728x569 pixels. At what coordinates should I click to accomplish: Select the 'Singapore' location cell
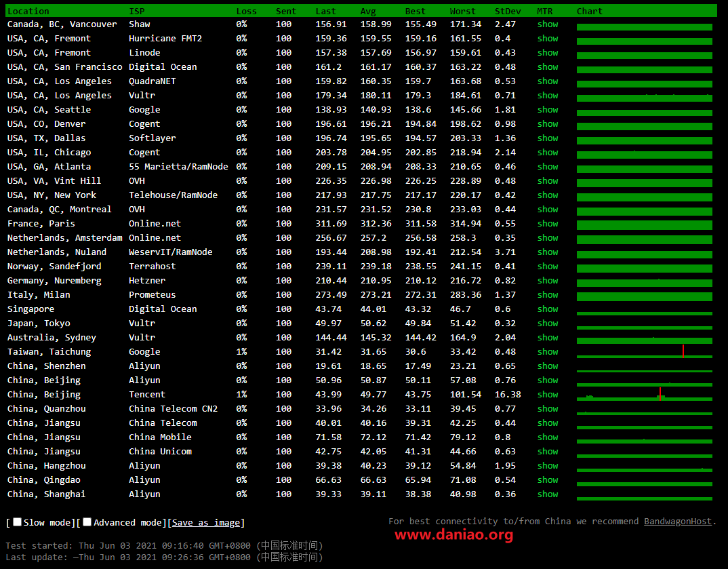click(x=31, y=309)
